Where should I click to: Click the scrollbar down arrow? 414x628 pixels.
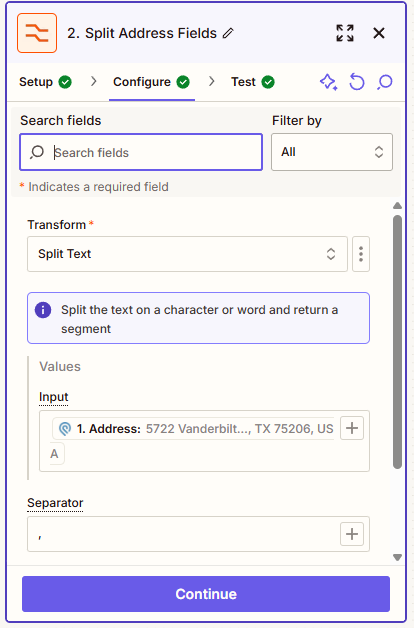397,557
